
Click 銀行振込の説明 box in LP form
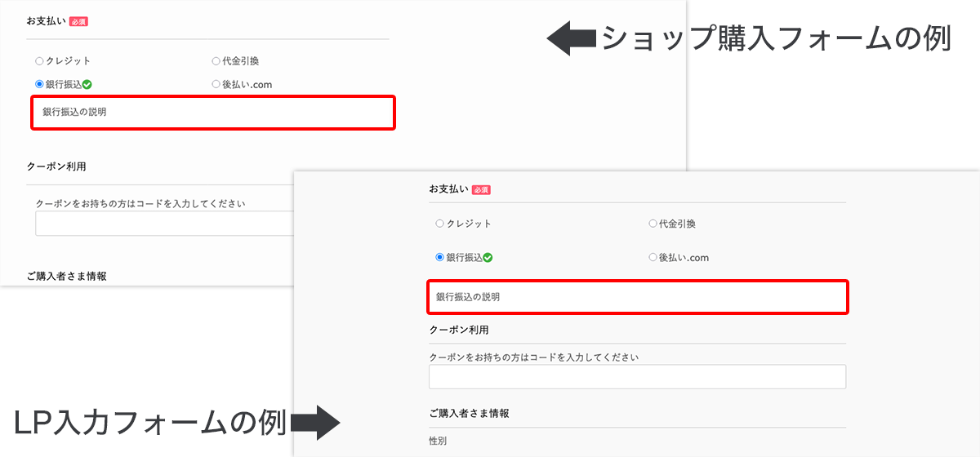click(x=638, y=297)
